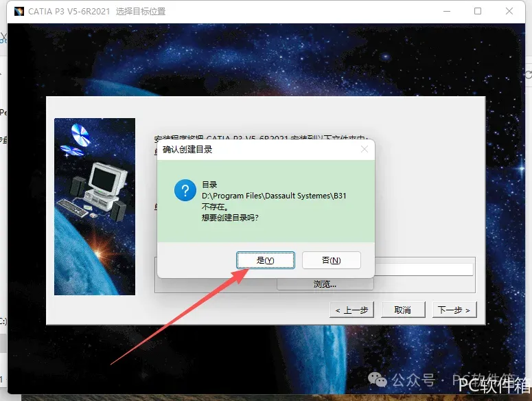Cancel the installation with 取消
Image resolution: width=532 pixels, height=401 pixels.
pos(403,310)
